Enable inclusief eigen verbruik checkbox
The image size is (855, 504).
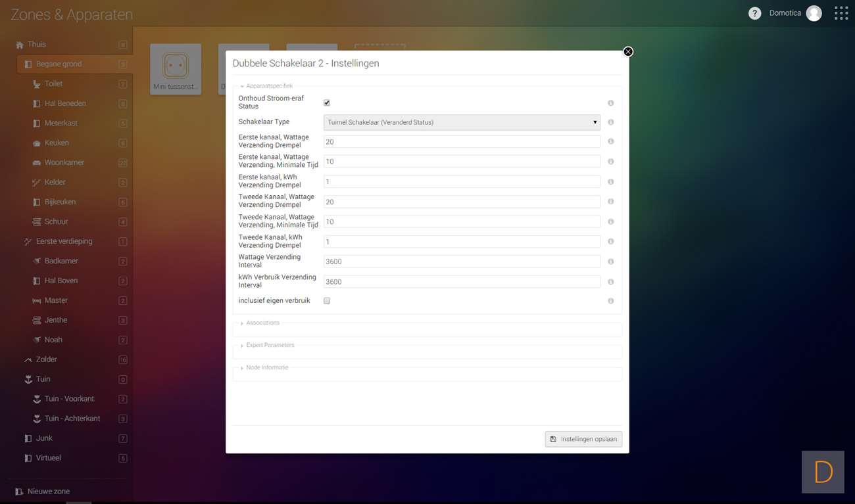pos(327,301)
